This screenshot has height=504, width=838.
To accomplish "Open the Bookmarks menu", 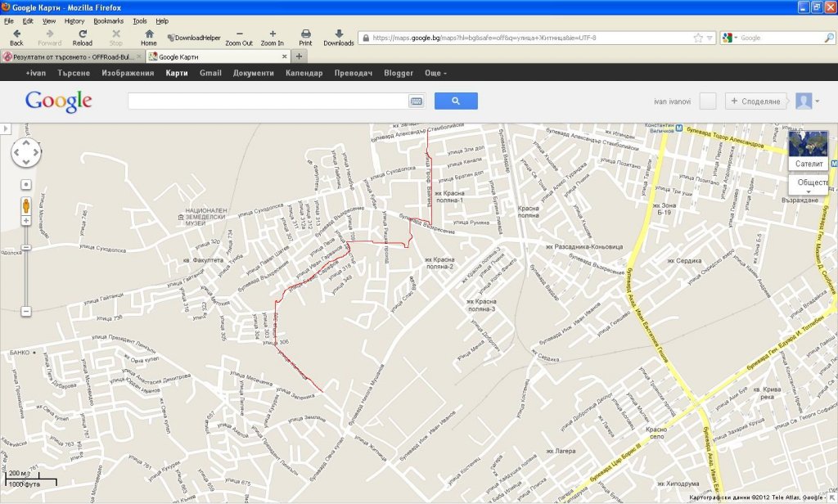I will click(108, 20).
